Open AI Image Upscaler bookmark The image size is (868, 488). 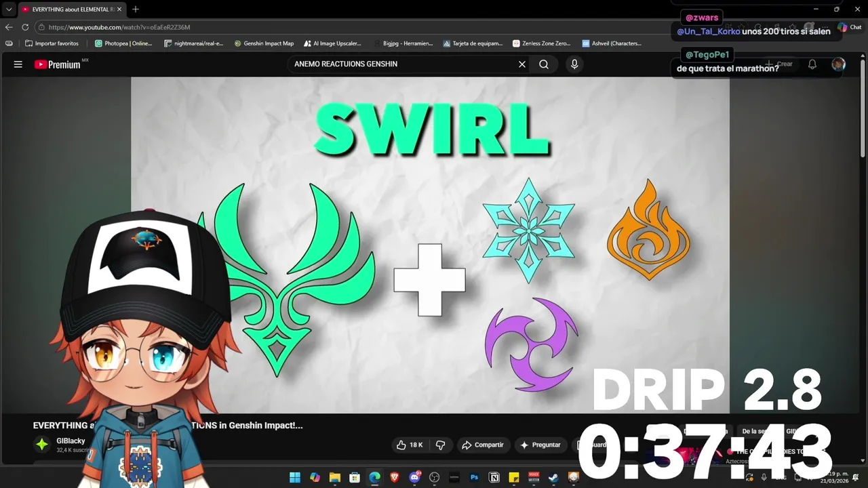(332, 43)
